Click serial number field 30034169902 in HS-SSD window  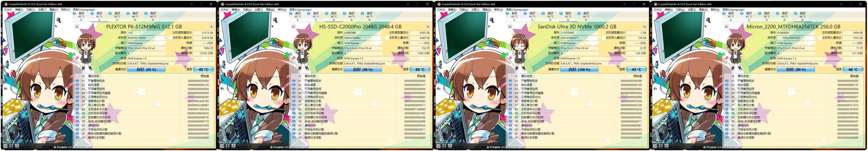coord(363,38)
